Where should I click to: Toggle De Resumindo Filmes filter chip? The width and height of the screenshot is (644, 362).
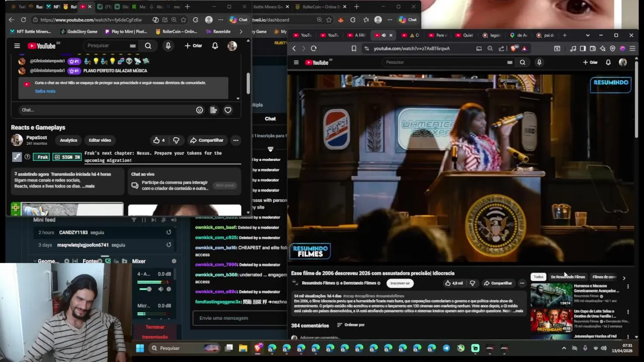(x=568, y=277)
